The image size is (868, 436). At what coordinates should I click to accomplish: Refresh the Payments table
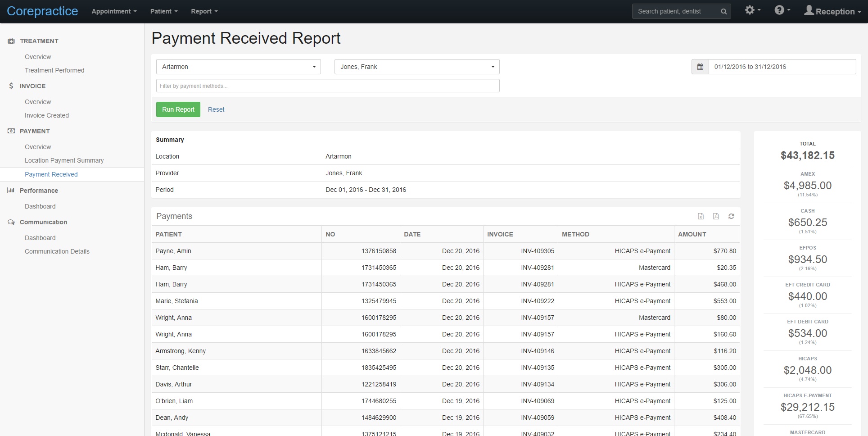[x=732, y=216]
